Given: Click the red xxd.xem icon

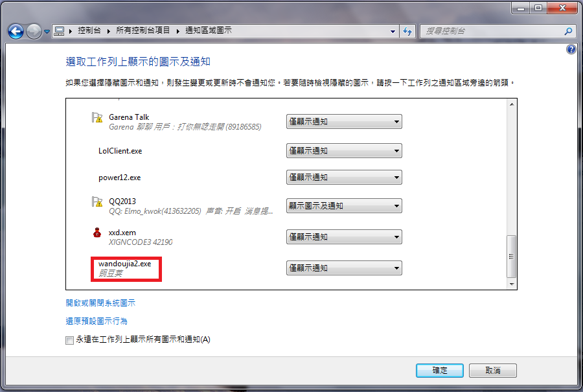Looking at the screenshot, I should [x=97, y=233].
